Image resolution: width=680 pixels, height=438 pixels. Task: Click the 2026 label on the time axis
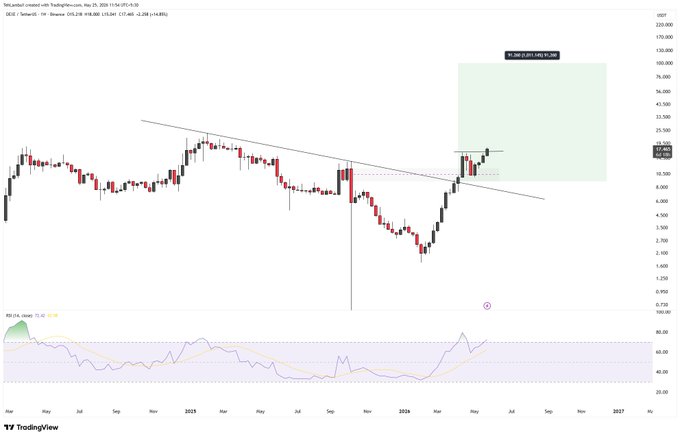[405, 411]
